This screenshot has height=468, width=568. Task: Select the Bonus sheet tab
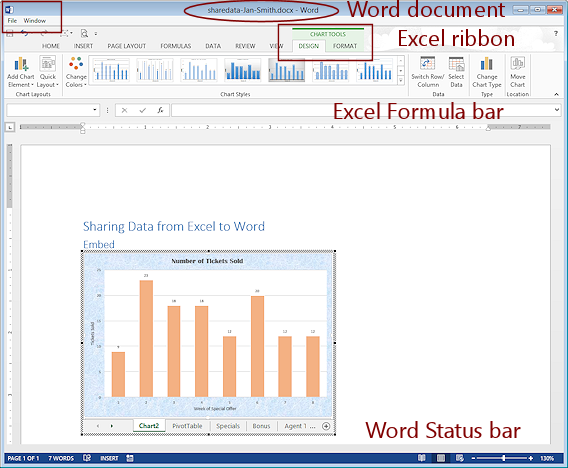(x=262, y=426)
